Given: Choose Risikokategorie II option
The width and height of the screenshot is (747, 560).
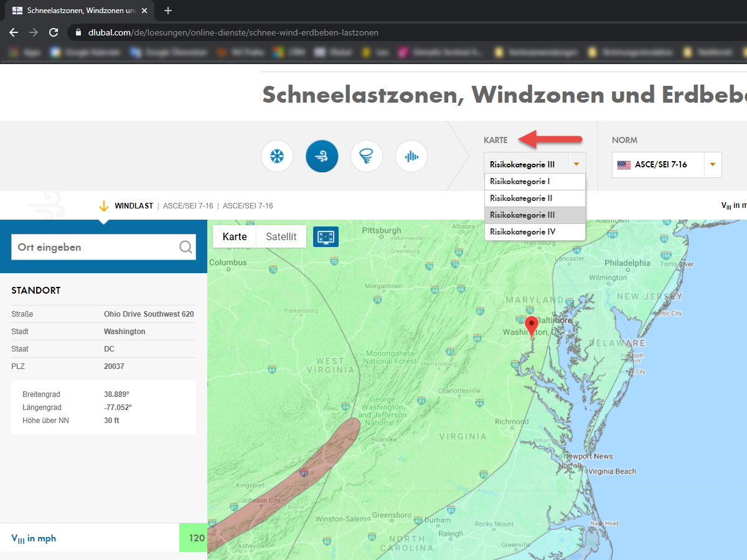Looking at the screenshot, I should point(535,198).
